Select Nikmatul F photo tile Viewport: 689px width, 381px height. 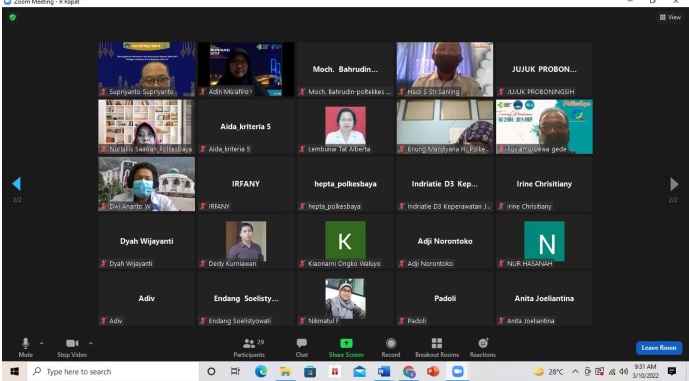pyautogui.click(x=345, y=298)
